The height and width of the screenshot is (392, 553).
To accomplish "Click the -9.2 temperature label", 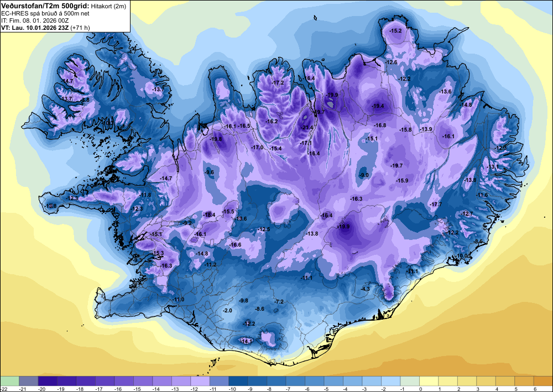I will click(188, 223).
